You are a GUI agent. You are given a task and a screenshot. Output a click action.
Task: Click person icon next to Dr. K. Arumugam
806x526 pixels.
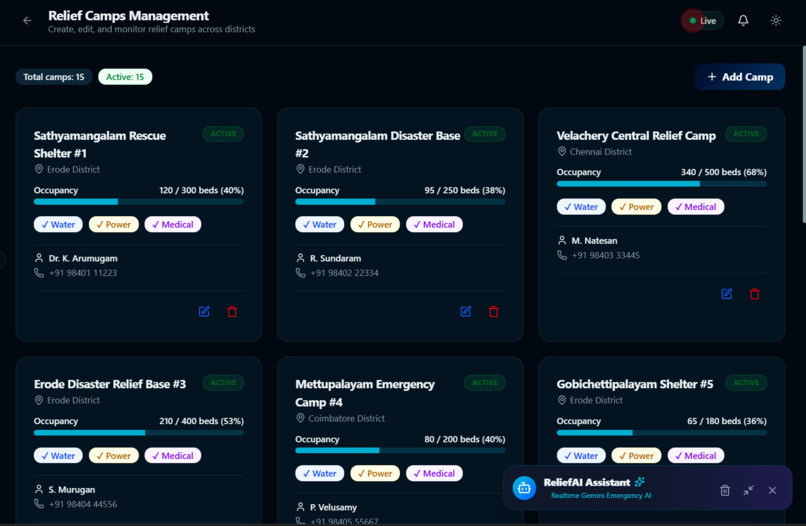pos(39,258)
